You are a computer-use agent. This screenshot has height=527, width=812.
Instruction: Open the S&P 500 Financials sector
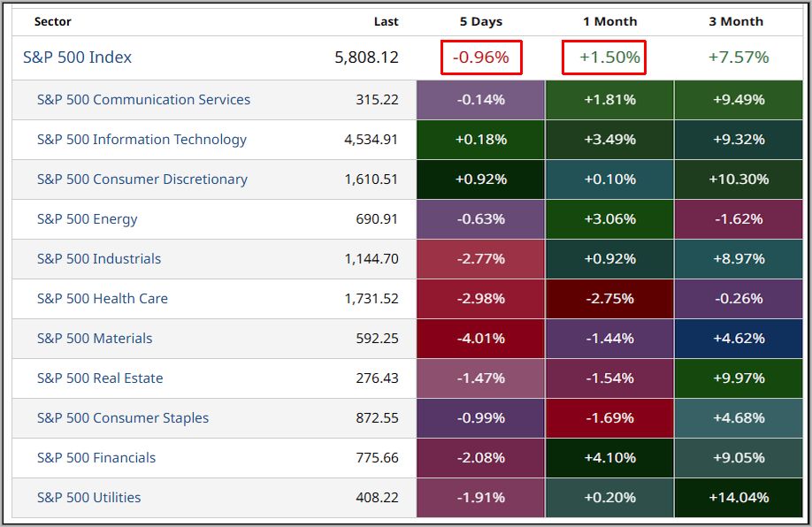click(x=96, y=458)
